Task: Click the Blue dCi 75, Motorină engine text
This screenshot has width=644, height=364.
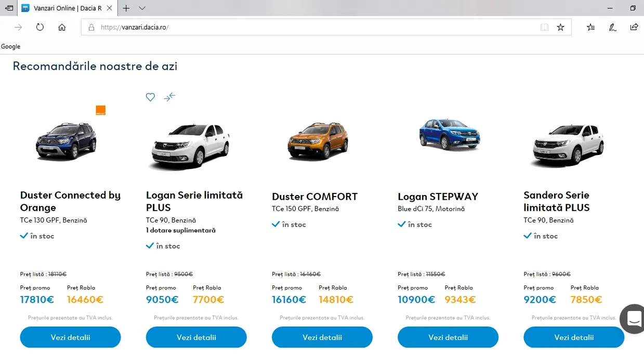Action: 431,209
